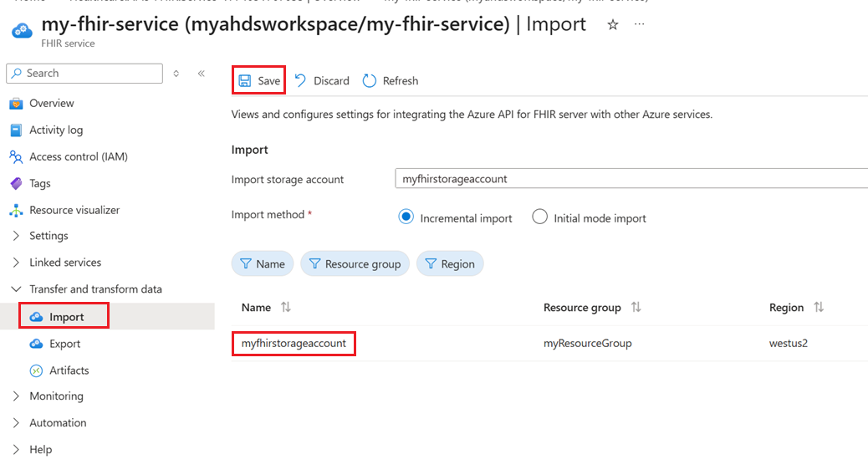The image size is (868, 475).
Task: Expand the Automation section
Action: click(58, 422)
